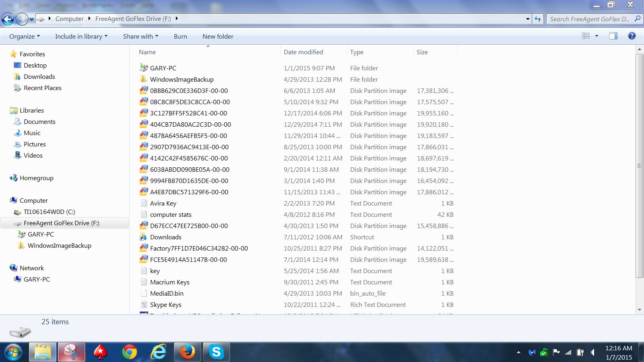
Task: Select Recent Places in navigation pane
Action: pyautogui.click(x=43, y=88)
